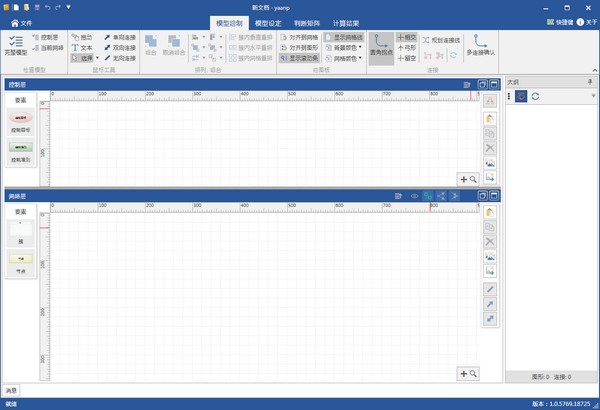
Task: Open the 计算结果 ribbon tab
Action: tap(349, 20)
